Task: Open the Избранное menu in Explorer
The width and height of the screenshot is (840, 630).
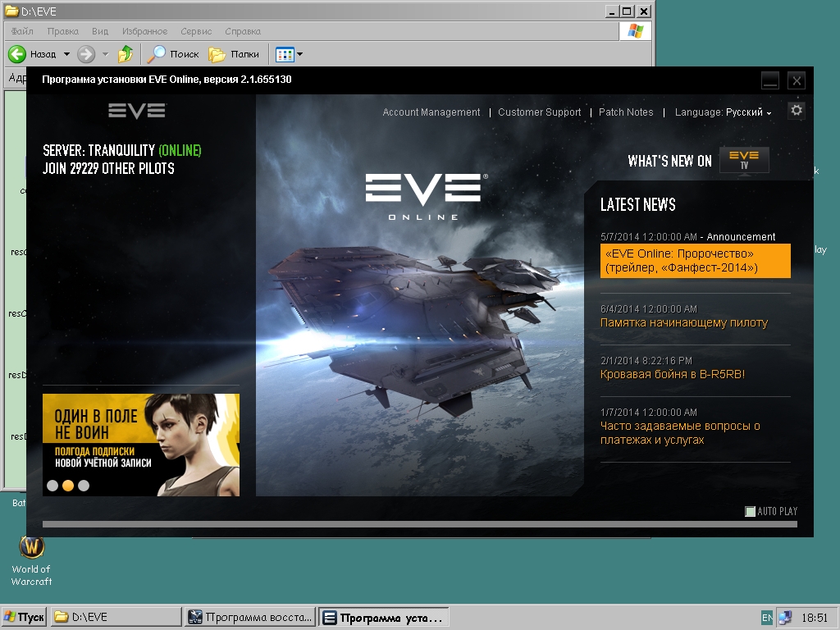Action: coord(144,31)
